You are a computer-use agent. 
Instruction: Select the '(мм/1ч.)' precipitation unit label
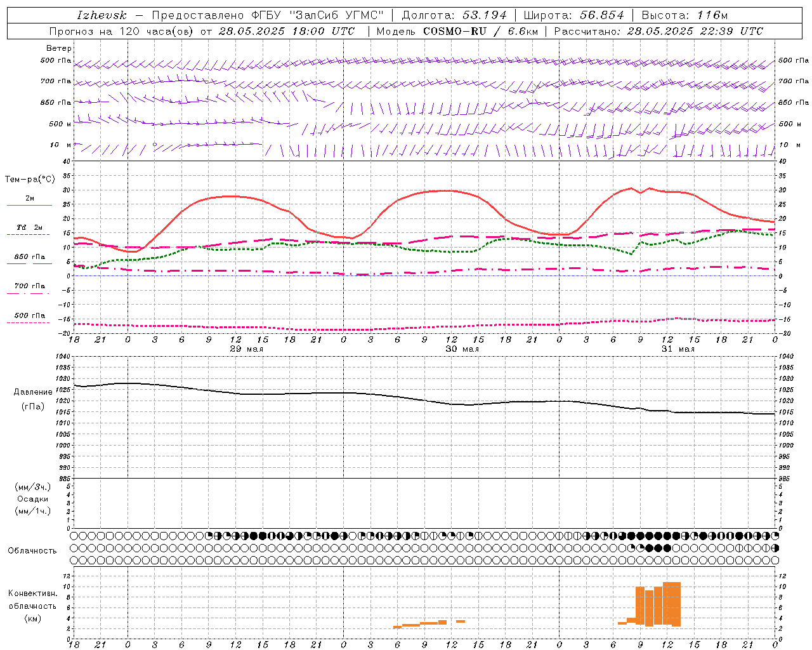pos(33,511)
